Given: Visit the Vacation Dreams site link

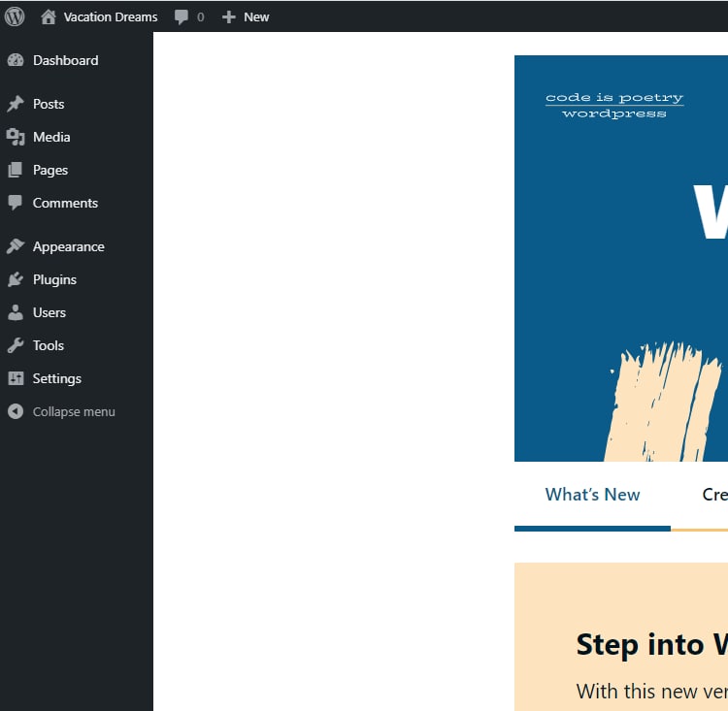Looking at the screenshot, I should coord(111,17).
